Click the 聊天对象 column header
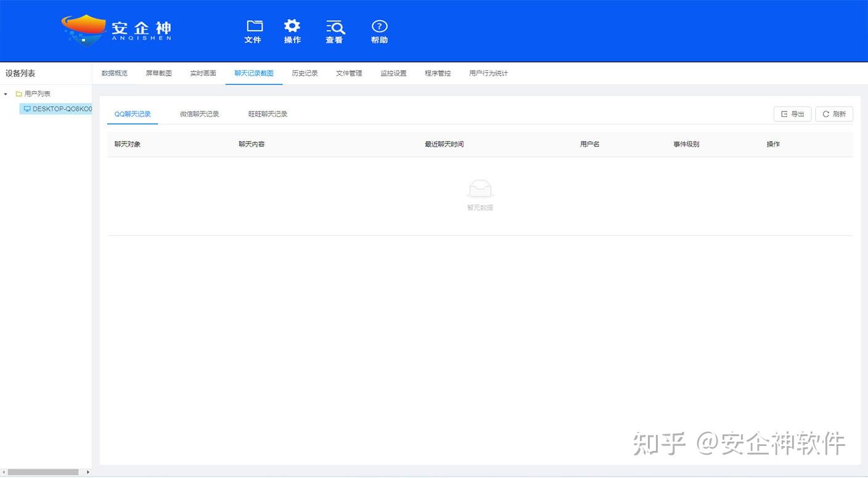 coord(128,144)
